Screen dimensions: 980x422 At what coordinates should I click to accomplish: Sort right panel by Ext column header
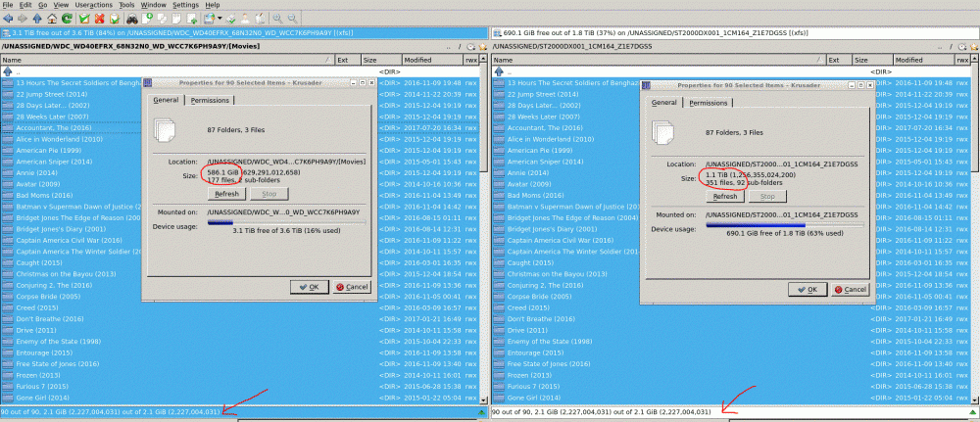point(840,60)
